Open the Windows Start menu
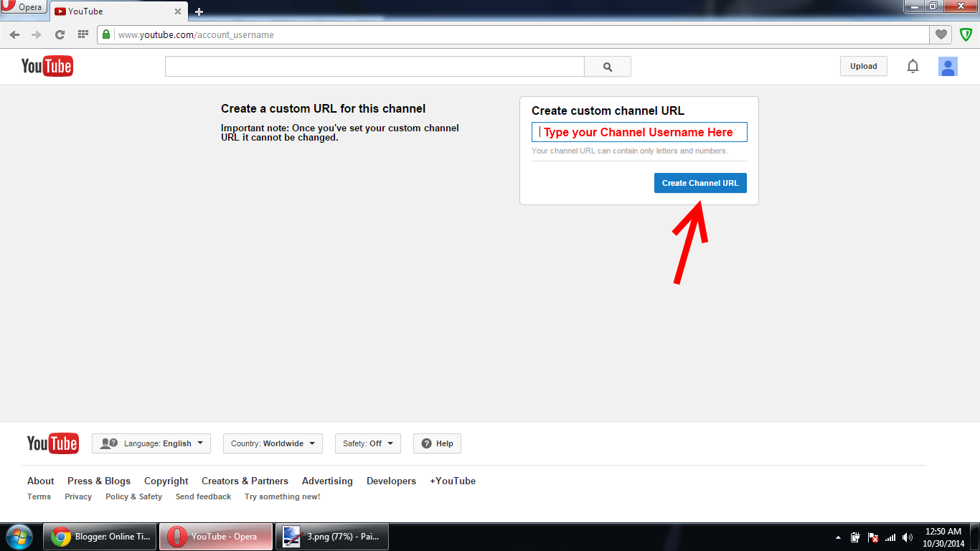 (x=19, y=537)
